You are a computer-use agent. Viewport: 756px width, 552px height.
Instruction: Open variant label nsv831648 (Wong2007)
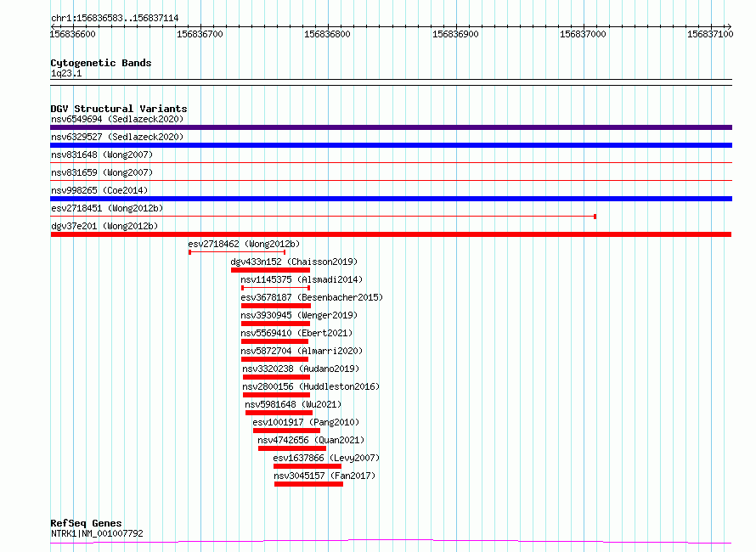point(102,155)
